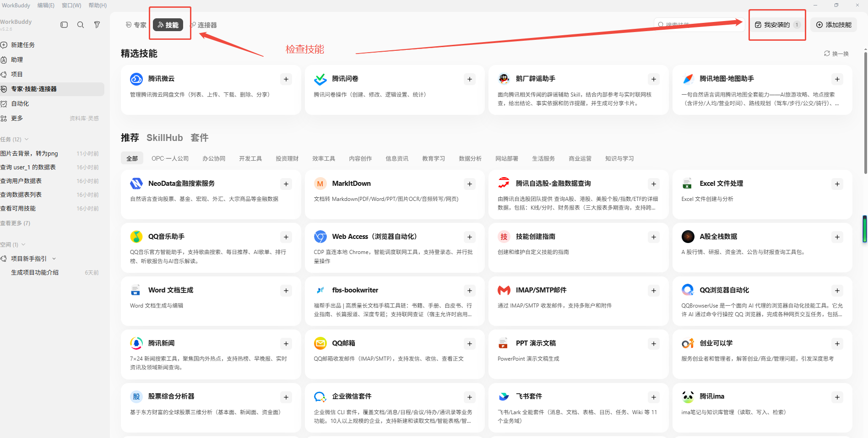The image size is (868, 438).
Task: Select the 推荐 tab
Action: point(130,138)
